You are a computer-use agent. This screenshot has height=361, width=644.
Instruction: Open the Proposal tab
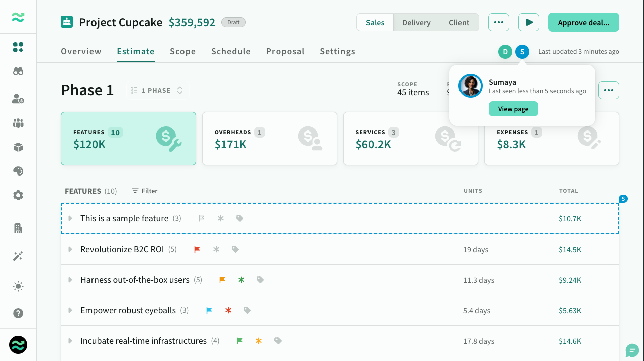tap(285, 51)
